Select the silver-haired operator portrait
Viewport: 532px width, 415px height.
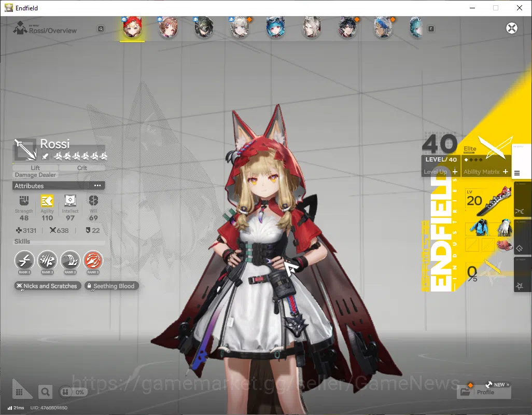click(312, 27)
